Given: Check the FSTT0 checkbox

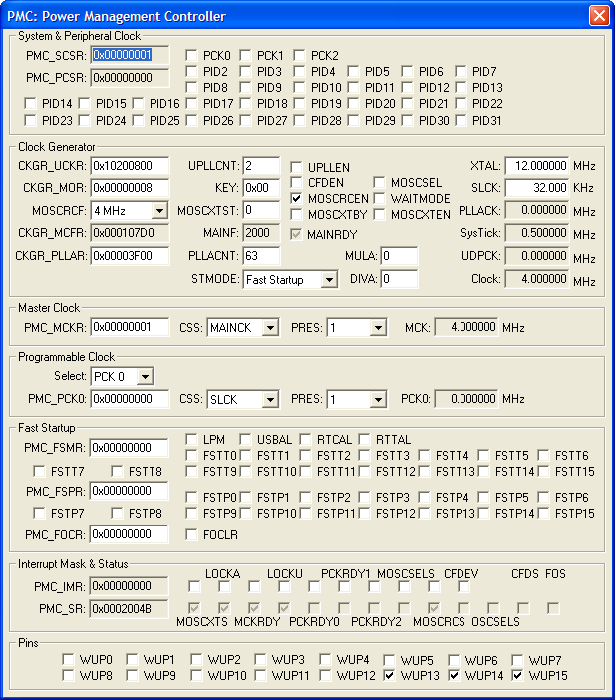Looking at the screenshot, I should click(x=191, y=456).
